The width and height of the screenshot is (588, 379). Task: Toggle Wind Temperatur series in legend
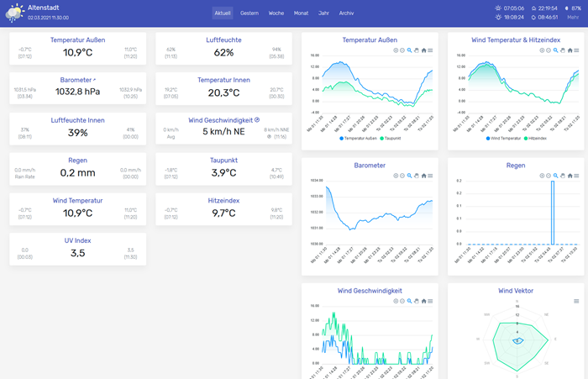504,139
